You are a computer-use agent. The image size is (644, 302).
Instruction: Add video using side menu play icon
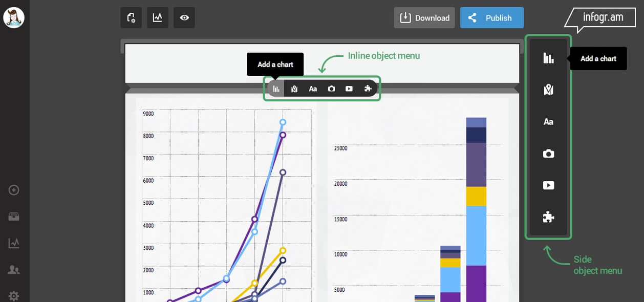click(x=548, y=185)
